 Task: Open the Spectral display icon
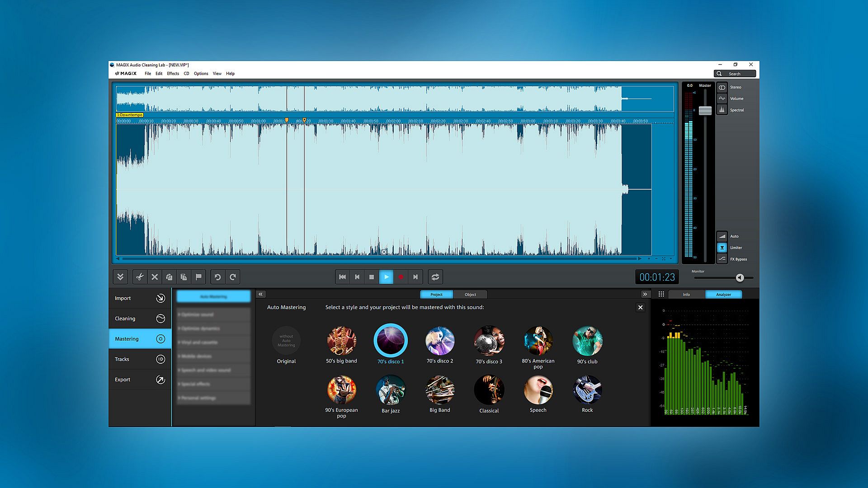[x=722, y=110]
